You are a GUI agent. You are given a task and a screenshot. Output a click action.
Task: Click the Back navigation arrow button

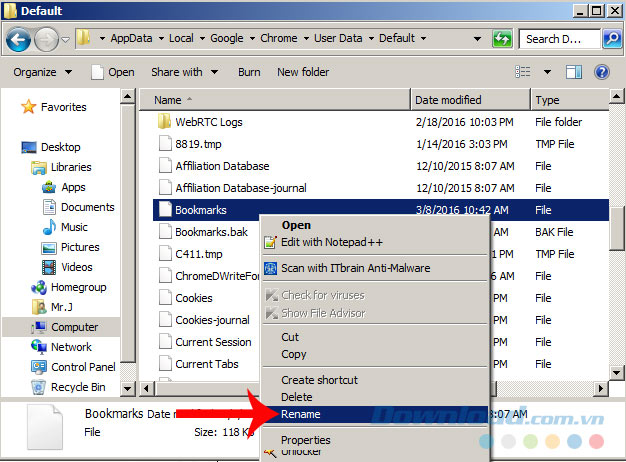(19, 40)
